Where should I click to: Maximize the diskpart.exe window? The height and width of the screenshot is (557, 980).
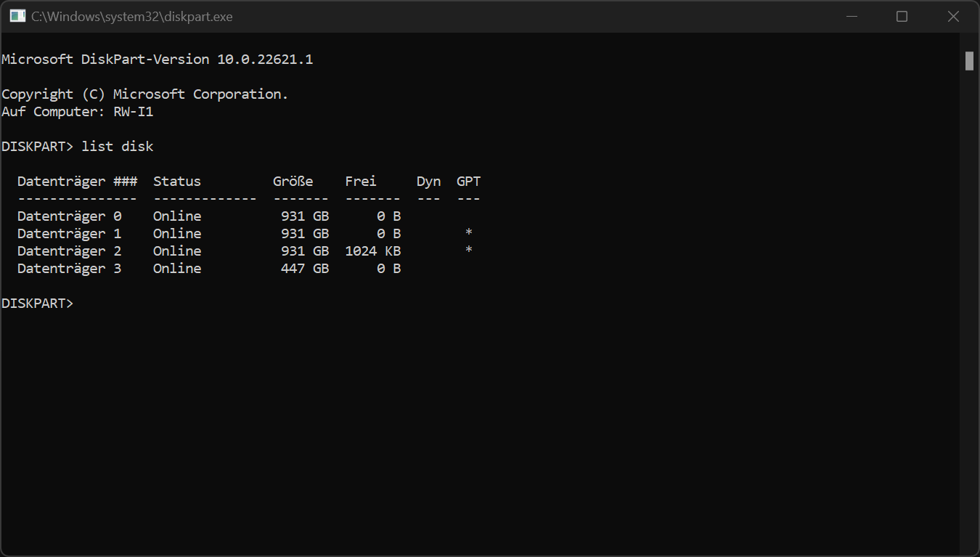click(902, 16)
